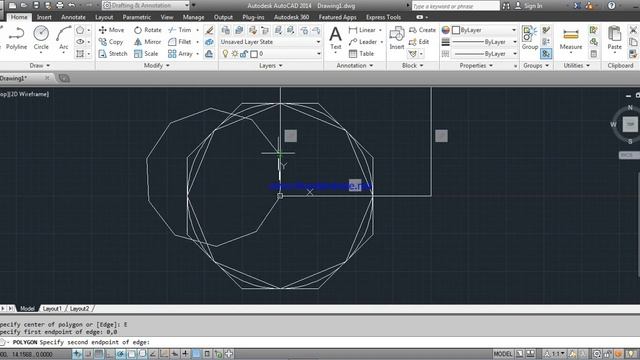Click the Edit block tool
The height and width of the screenshot is (360, 640).
coord(419,42)
